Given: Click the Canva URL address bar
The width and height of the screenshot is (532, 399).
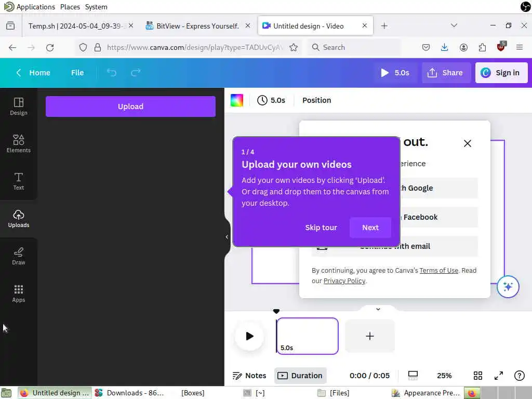Looking at the screenshot, I should (194, 47).
